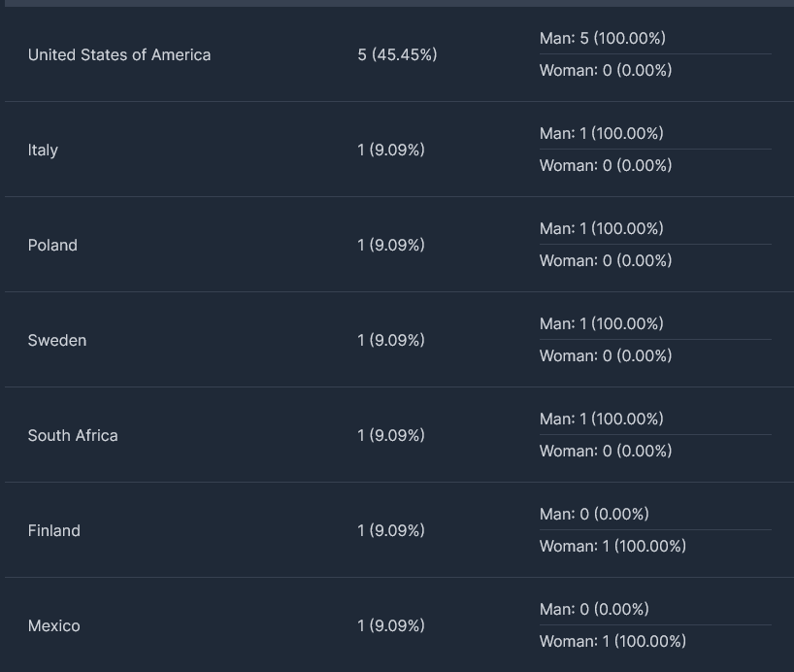Image resolution: width=794 pixels, height=672 pixels.
Task: Click Finland's "Woman: 1 (100.00%)" entry
Action: click(612, 547)
